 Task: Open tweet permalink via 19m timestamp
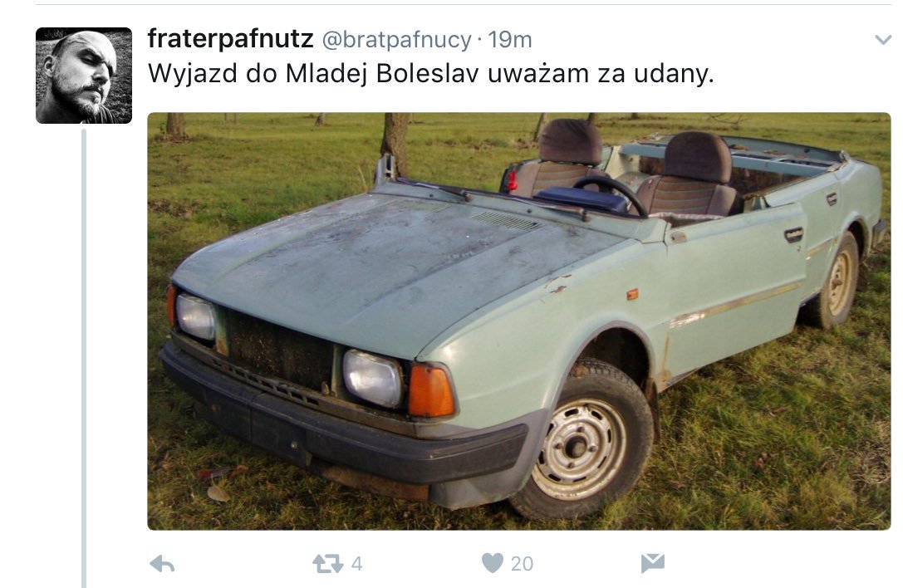tap(510, 40)
